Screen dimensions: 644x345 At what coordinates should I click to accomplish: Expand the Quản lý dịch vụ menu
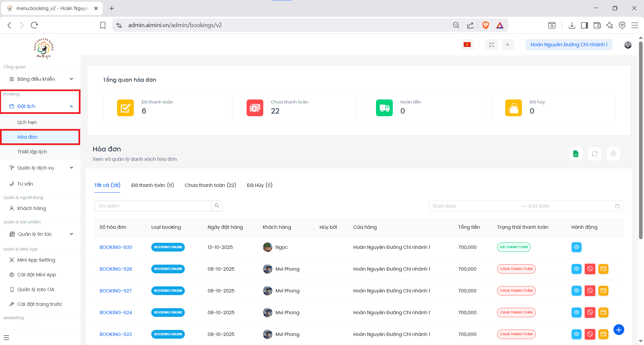point(40,168)
